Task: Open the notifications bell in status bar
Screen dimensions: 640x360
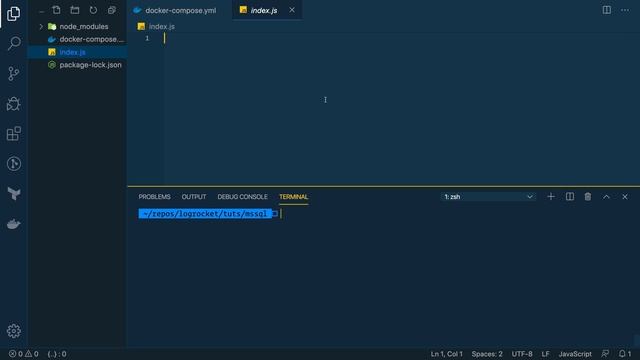Action: click(x=625, y=354)
